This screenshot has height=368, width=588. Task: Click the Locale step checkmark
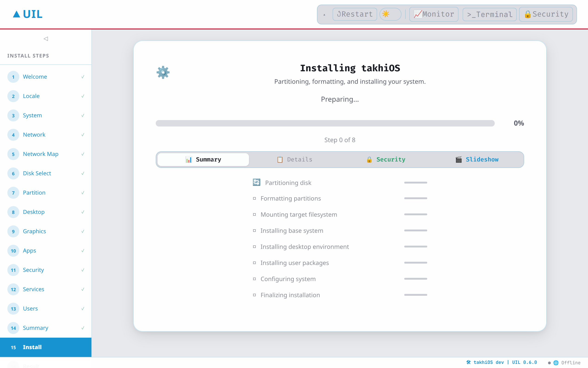[83, 96]
